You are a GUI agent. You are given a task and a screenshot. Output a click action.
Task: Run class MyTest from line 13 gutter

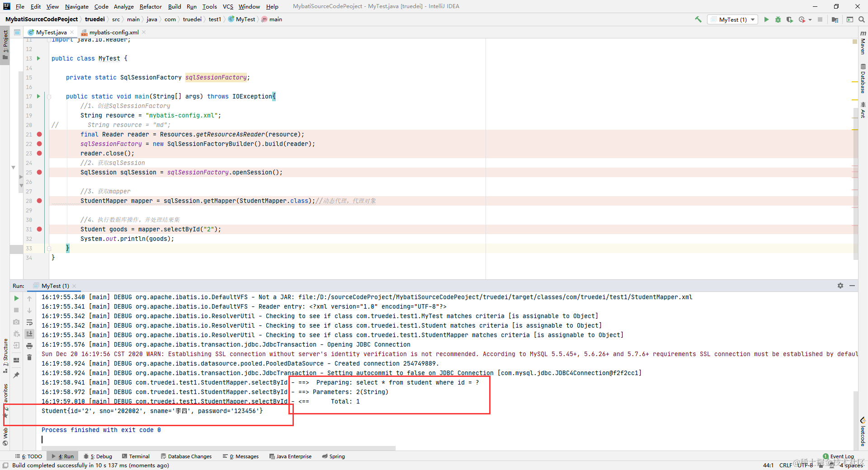coord(38,58)
